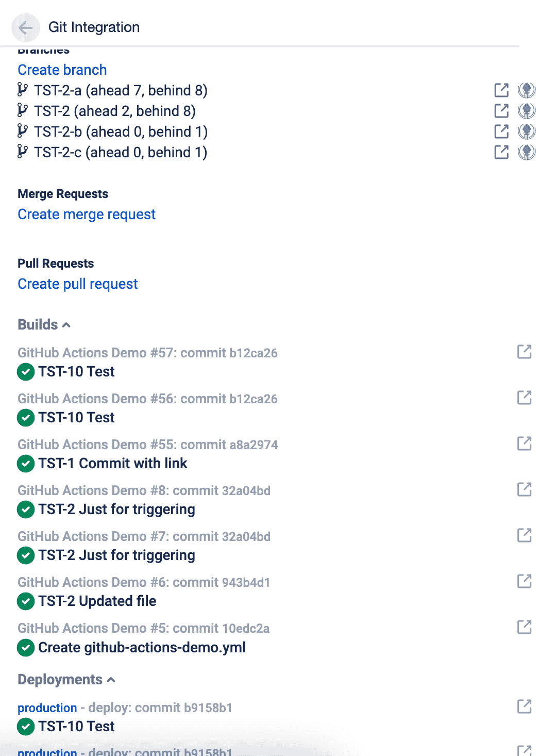This screenshot has width=540, height=756.
Task: Open TST-2-b branch in GitKraken
Action: click(526, 132)
